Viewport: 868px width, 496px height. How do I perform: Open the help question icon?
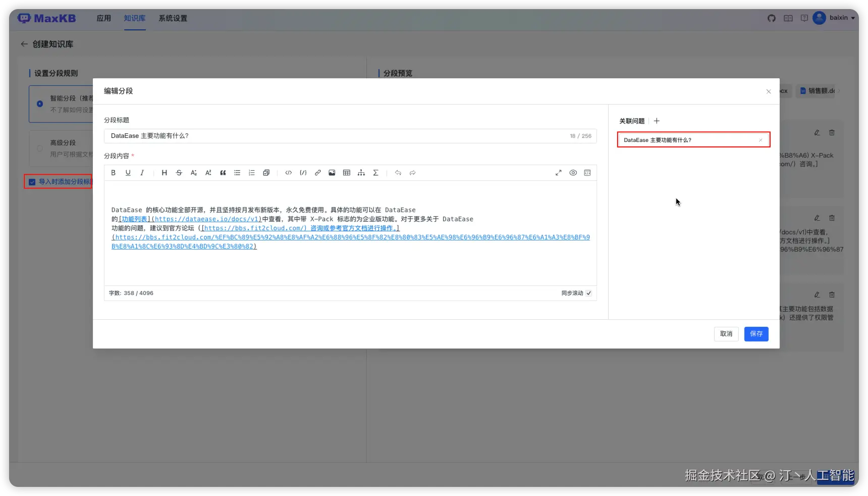click(x=804, y=18)
